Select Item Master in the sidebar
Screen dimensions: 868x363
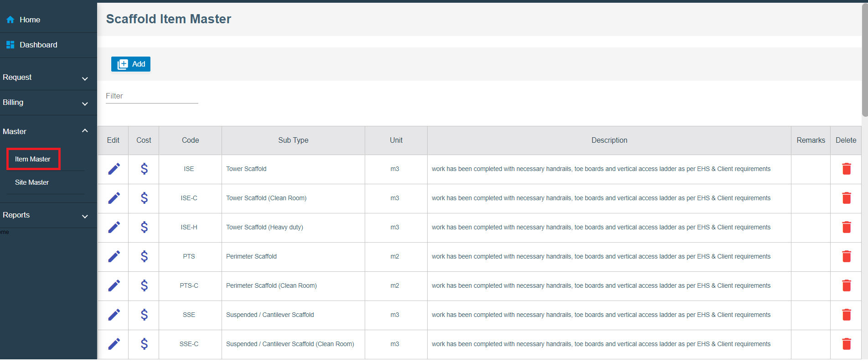33,159
